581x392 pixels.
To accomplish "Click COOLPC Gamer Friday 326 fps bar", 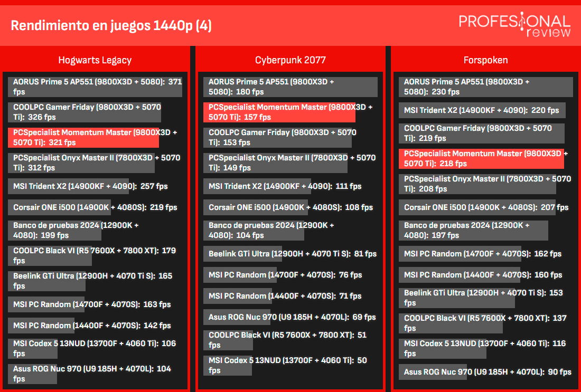I will coord(85,112).
